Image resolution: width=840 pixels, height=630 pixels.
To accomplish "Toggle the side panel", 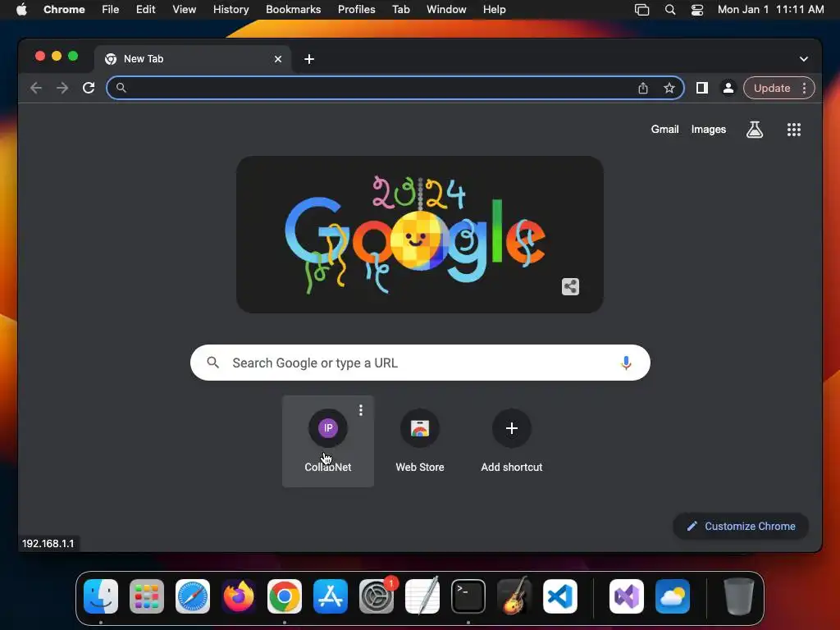I will 702,88.
